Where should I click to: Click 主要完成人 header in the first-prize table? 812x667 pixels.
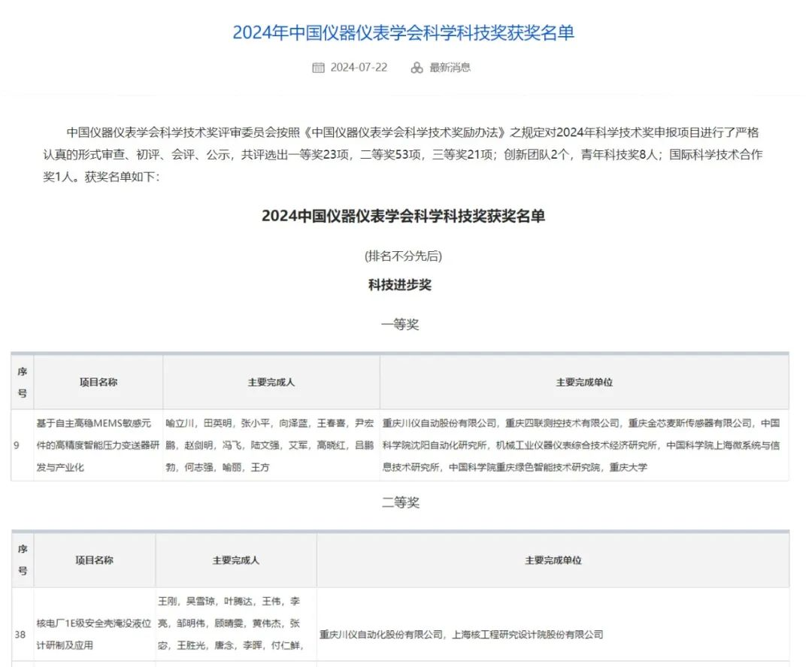point(271,382)
